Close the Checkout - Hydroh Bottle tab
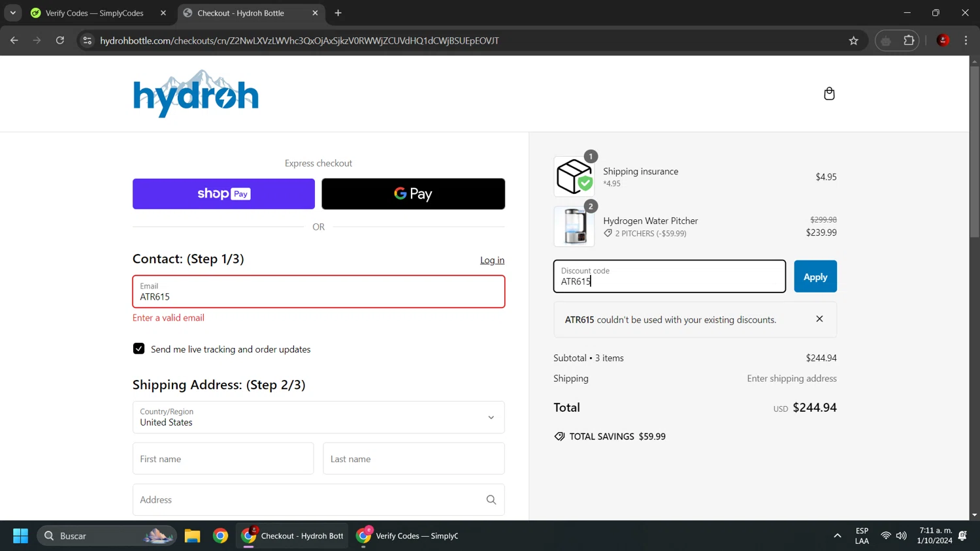Image resolution: width=980 pixels, height=551 pixels. pyautogui.click(x=315, y=13)
